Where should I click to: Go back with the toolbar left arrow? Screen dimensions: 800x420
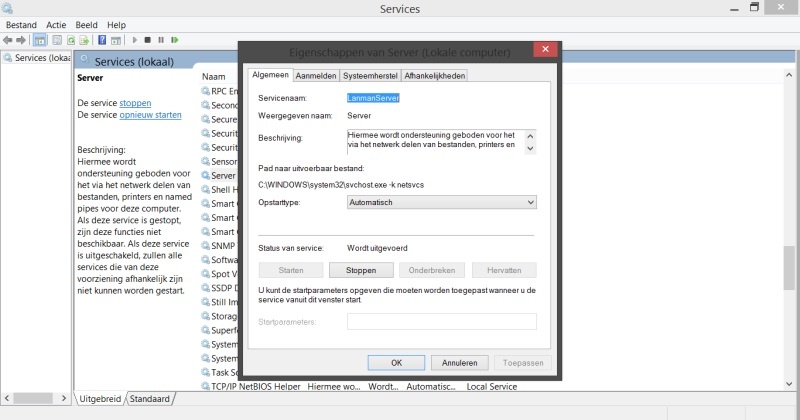coord(8,40)
